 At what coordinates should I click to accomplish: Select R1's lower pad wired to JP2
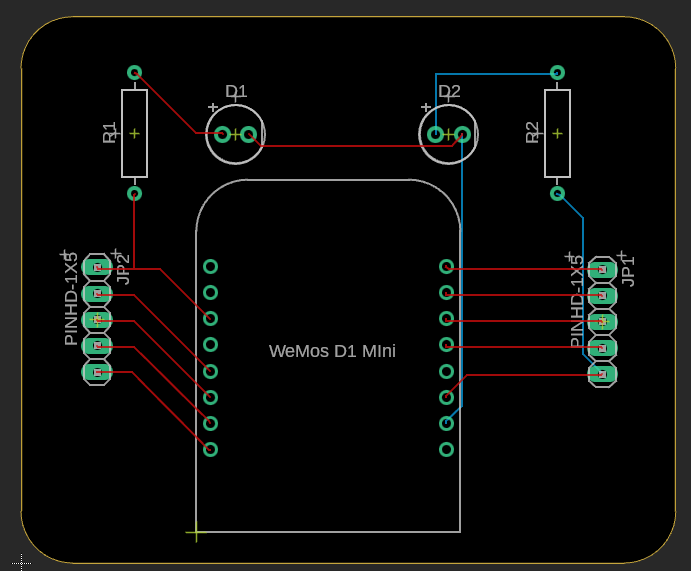pos(134,193)
